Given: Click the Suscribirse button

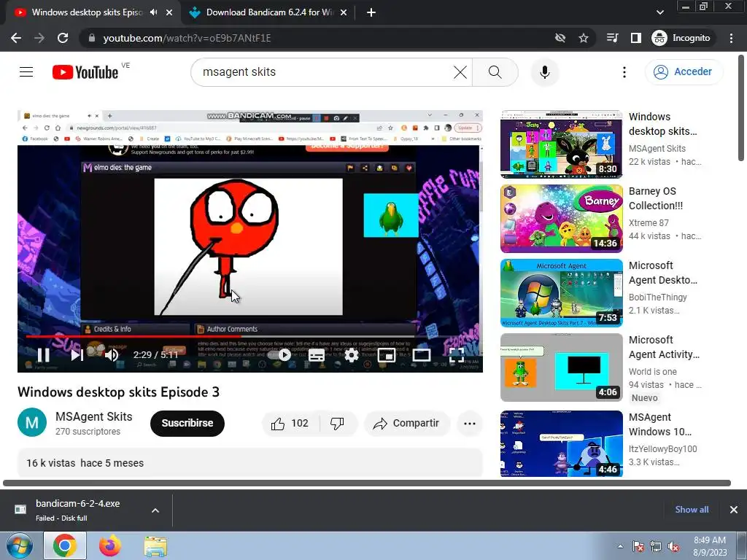Looking at the screenshot, I should (x=187, y=424).
